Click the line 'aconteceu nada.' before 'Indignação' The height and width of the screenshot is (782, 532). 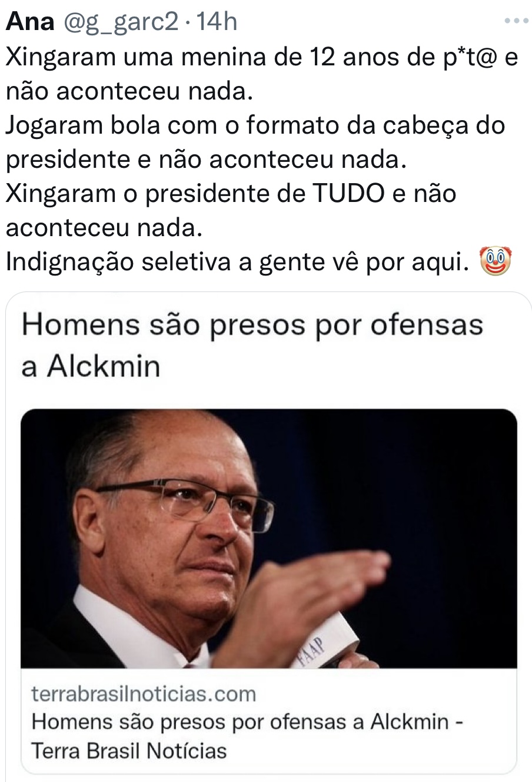[104, 228]
